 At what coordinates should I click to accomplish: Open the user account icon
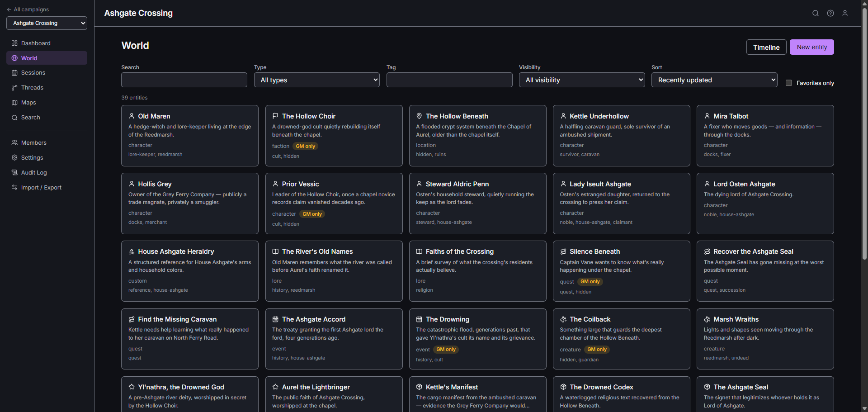coord(845,13)
